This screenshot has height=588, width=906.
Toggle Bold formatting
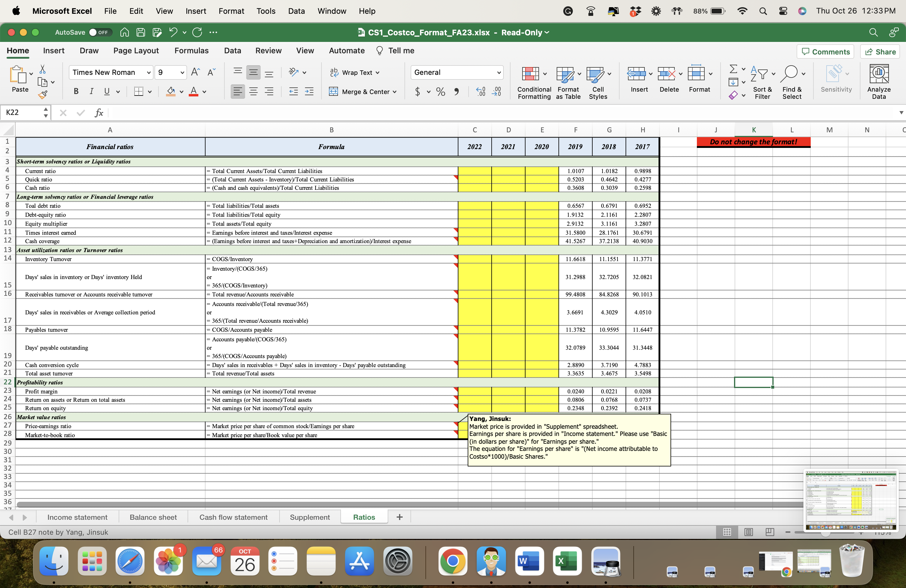[76, 92]
